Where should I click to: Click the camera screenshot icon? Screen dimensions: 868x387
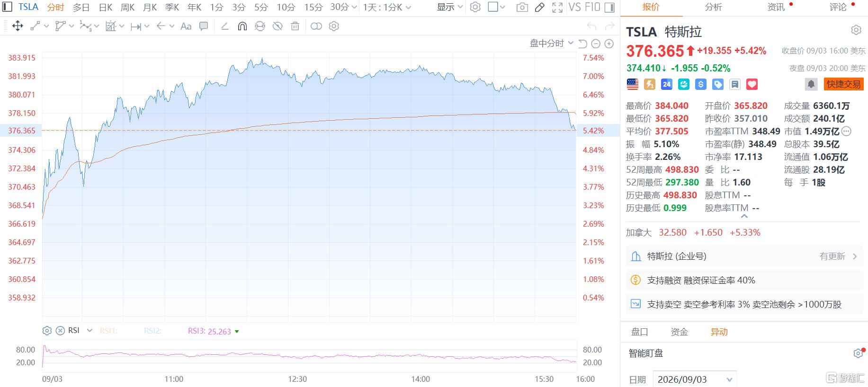(522, 7)
